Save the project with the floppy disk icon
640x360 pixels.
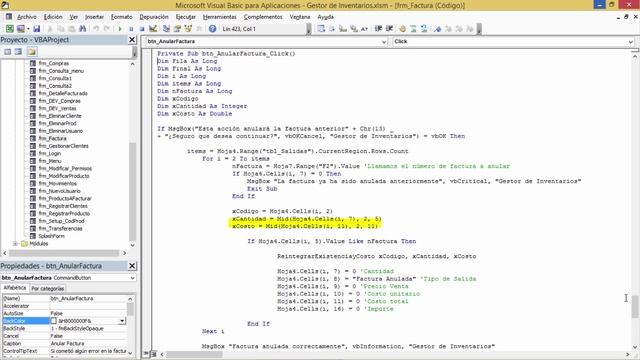[36, 29]
